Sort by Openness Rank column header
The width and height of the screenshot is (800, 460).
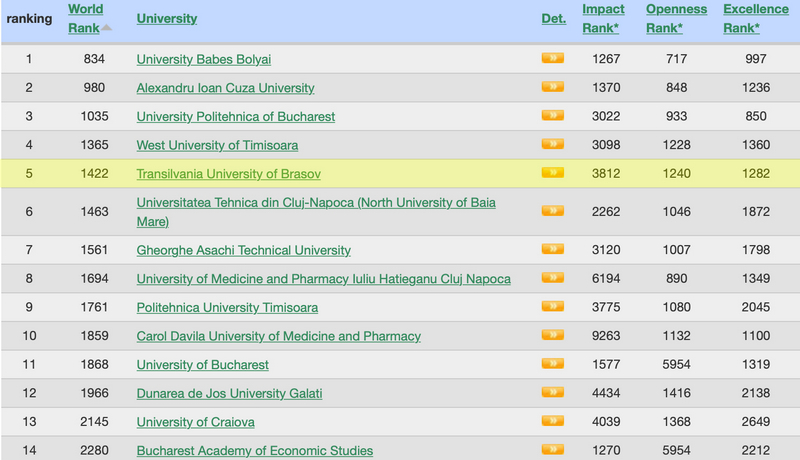[x=676, y=18]
